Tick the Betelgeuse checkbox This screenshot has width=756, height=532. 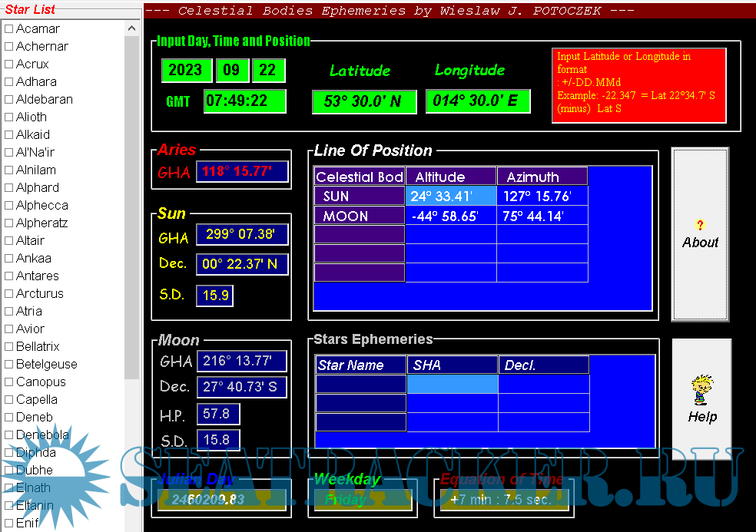(9, 364)
